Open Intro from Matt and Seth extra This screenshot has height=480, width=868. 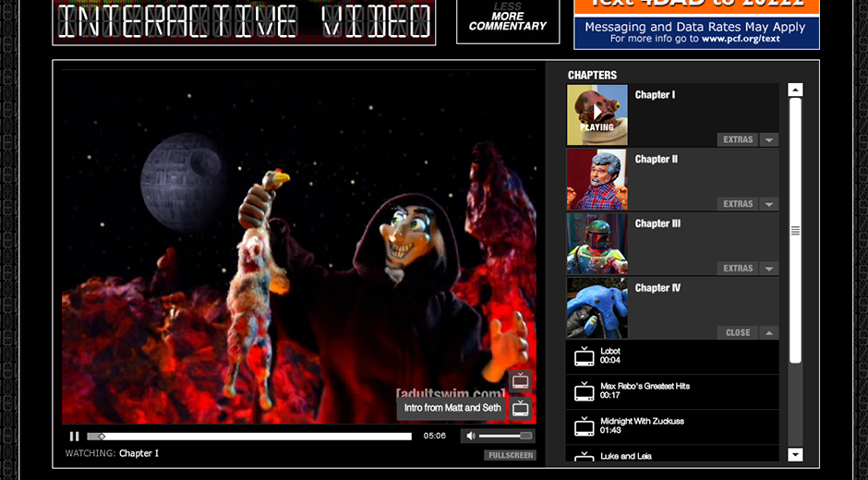452,408
